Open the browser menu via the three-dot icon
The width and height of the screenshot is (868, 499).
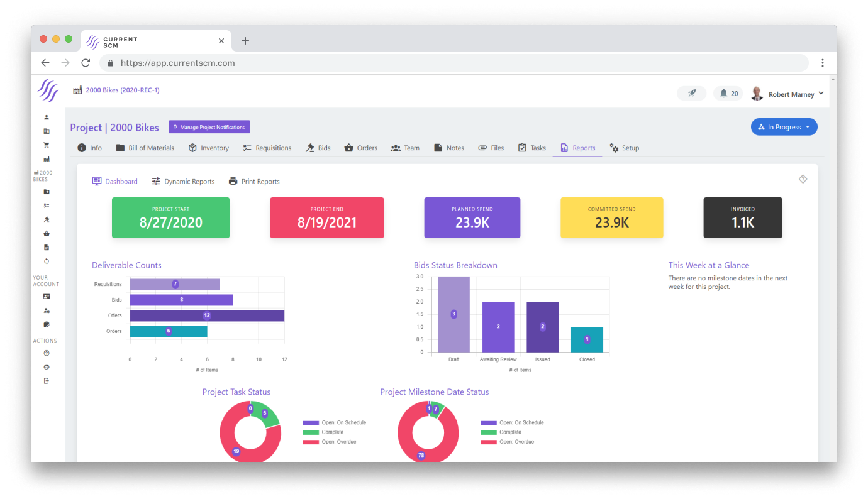[x=823, y=63]
